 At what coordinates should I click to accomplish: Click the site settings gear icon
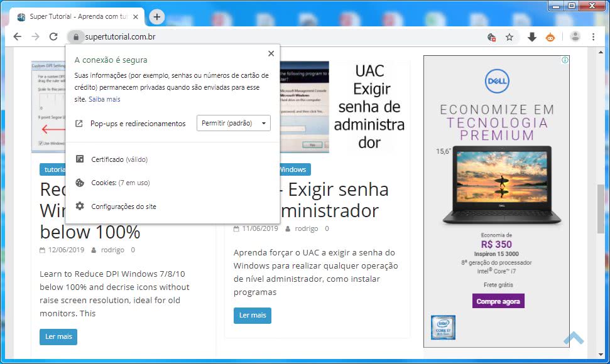[x=80, y=206]
